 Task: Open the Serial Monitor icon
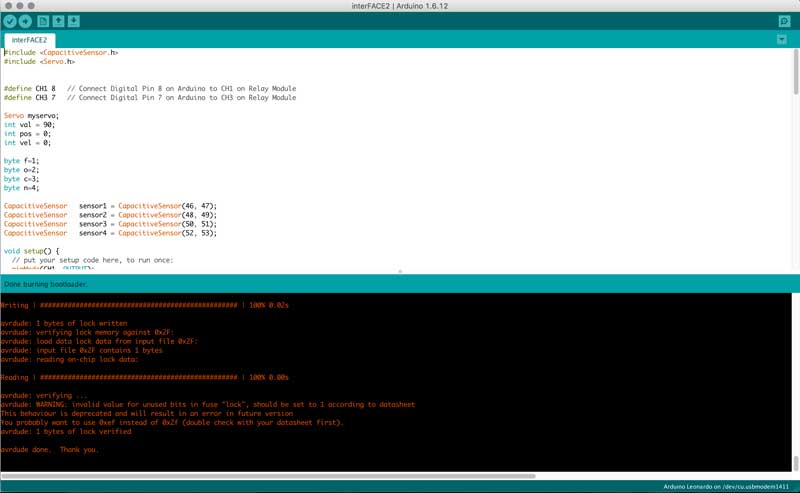(784, 21)
